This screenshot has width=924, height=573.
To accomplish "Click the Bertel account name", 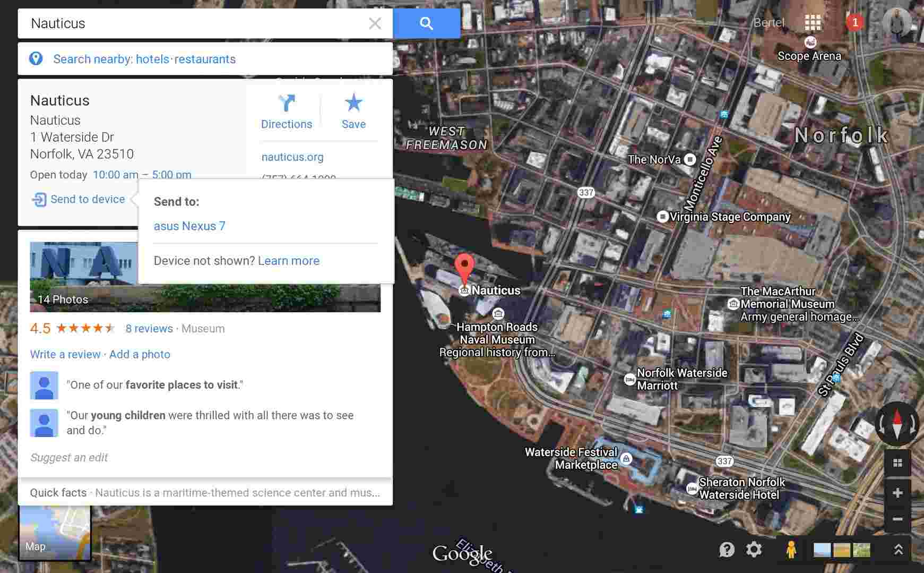I will point(768,22).
